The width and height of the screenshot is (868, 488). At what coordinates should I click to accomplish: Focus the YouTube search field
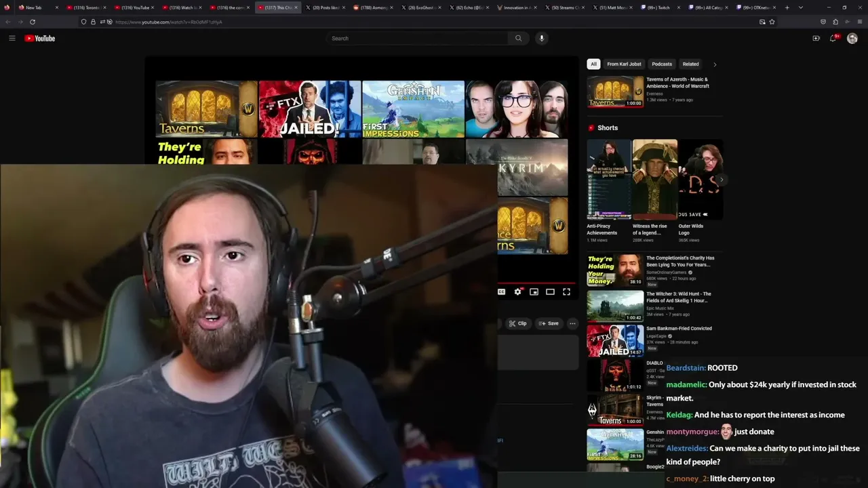click(417, 38)
